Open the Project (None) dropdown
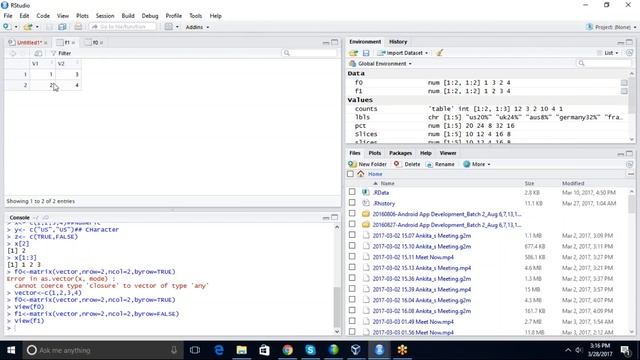This screenshot has height=360, width=640. click(x=611, y=27)
